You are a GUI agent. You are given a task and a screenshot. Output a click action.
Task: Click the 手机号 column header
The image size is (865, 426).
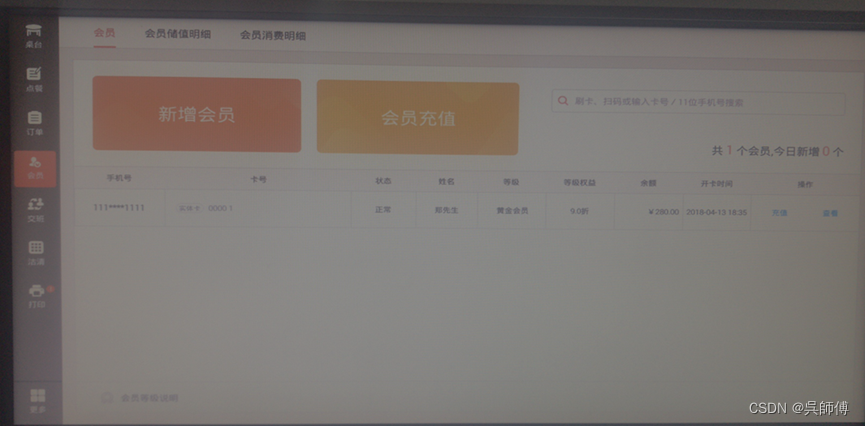[x=119, y=178]
